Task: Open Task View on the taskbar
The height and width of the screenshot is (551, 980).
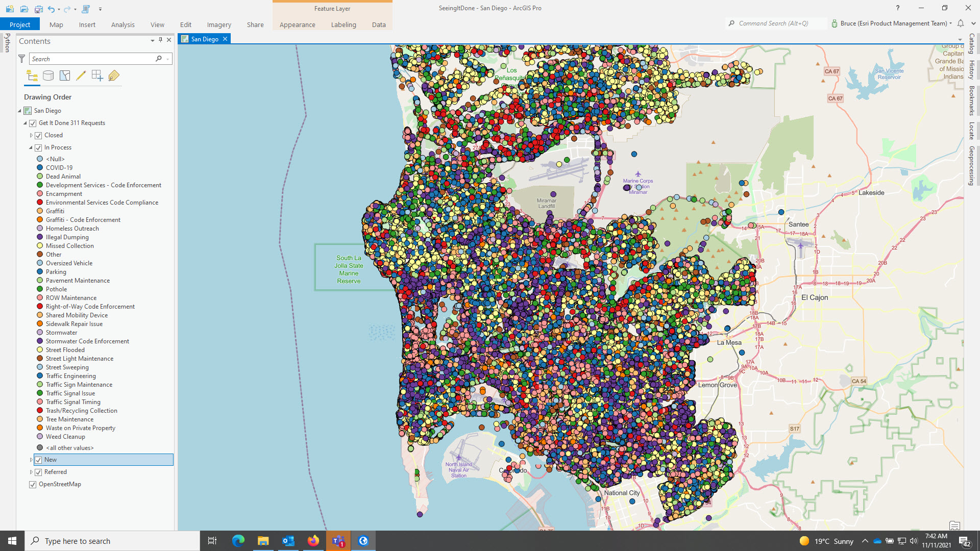Action: (212, 541)
